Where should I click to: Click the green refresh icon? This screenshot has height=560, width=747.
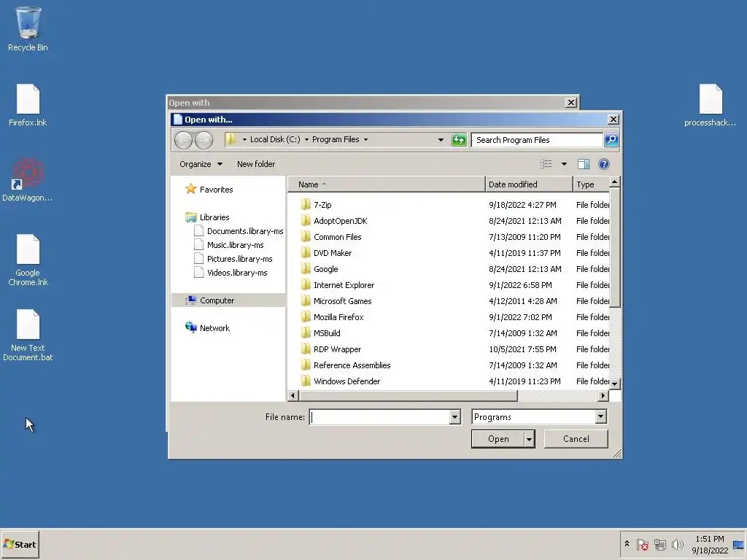(x=459, y=139)
